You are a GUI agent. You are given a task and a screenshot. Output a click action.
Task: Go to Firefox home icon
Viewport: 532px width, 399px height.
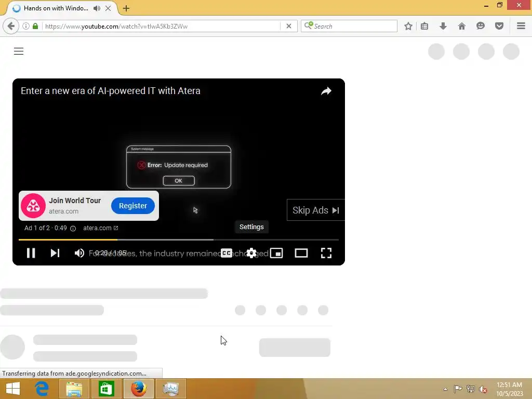pos(462,26)
